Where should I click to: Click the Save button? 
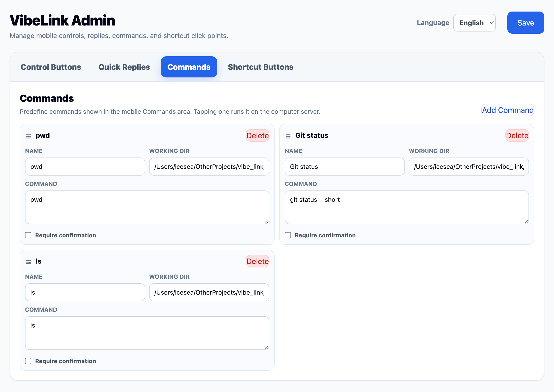526,22
